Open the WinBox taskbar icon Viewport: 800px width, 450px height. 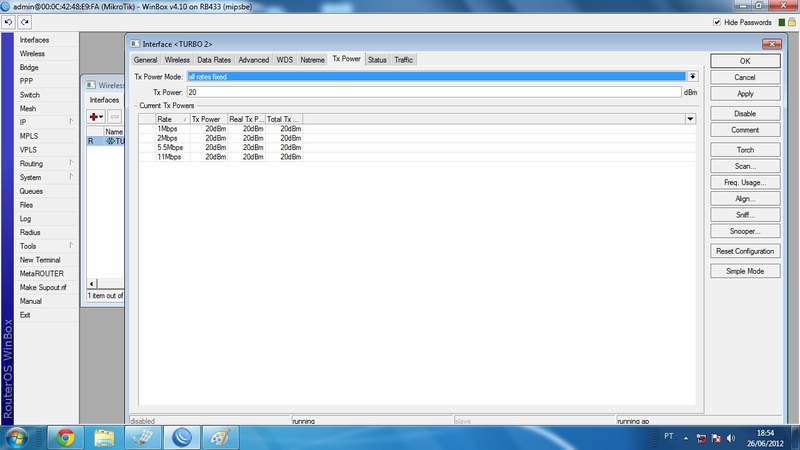point(182,438)
